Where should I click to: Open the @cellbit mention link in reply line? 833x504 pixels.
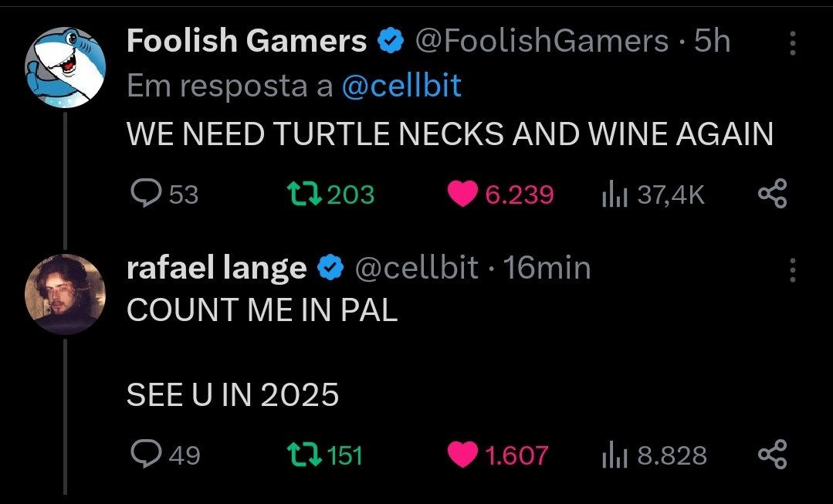[401, 86]
